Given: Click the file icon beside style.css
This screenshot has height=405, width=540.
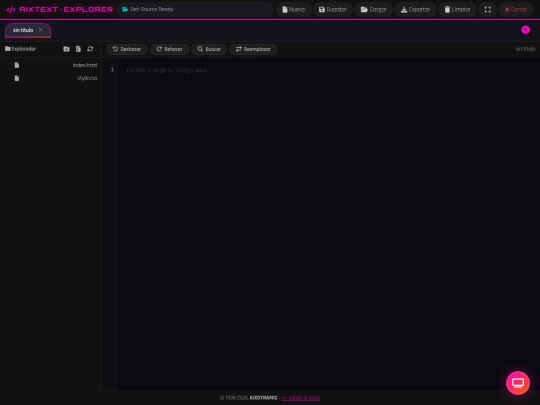Looking at the screenshot, I should click(x=17, y=78).
